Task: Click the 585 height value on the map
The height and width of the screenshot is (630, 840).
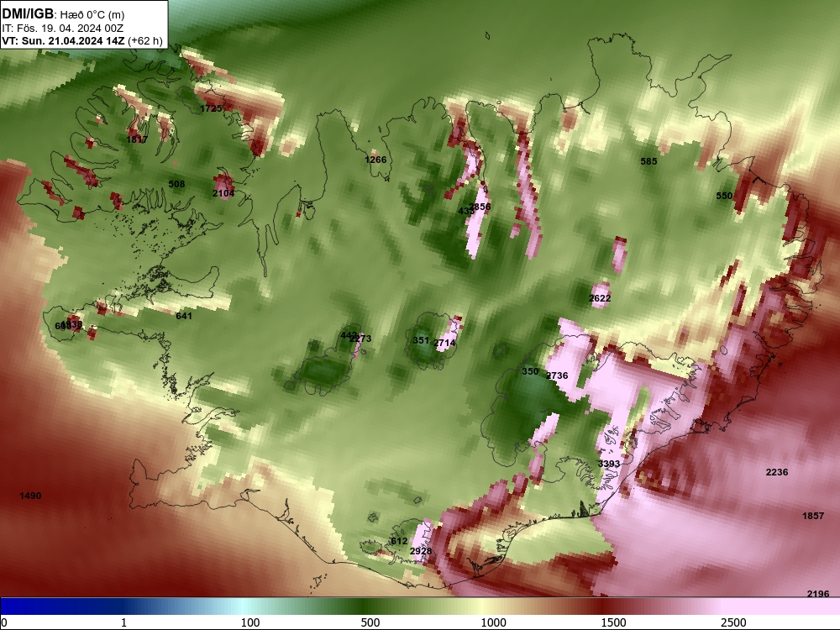Action: click(x=648, y=160)
